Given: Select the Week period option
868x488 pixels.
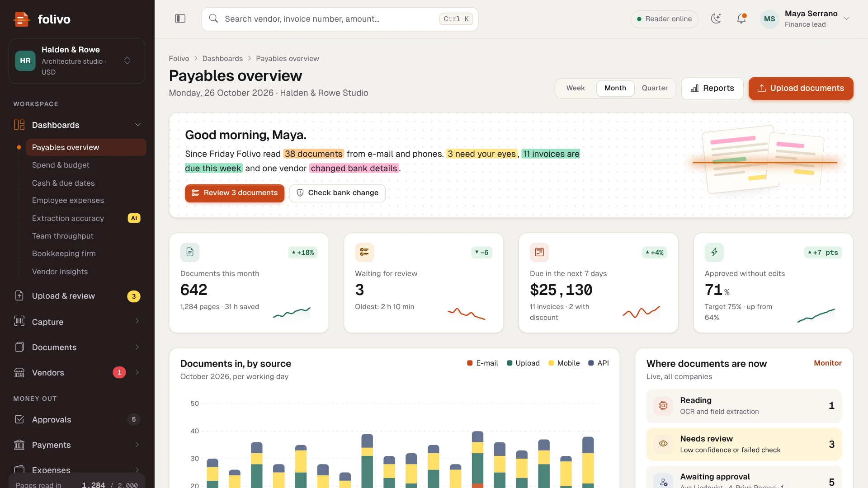Looking at the screenshot, I should pos(576,88).
